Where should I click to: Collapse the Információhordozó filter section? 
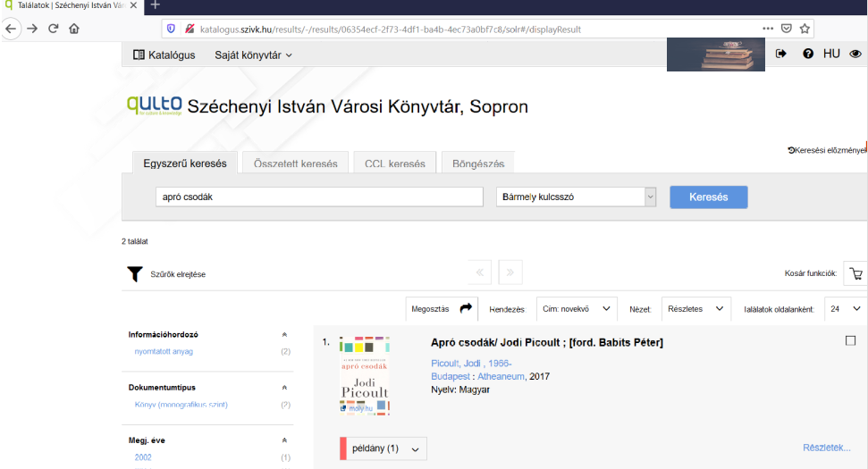284,335
